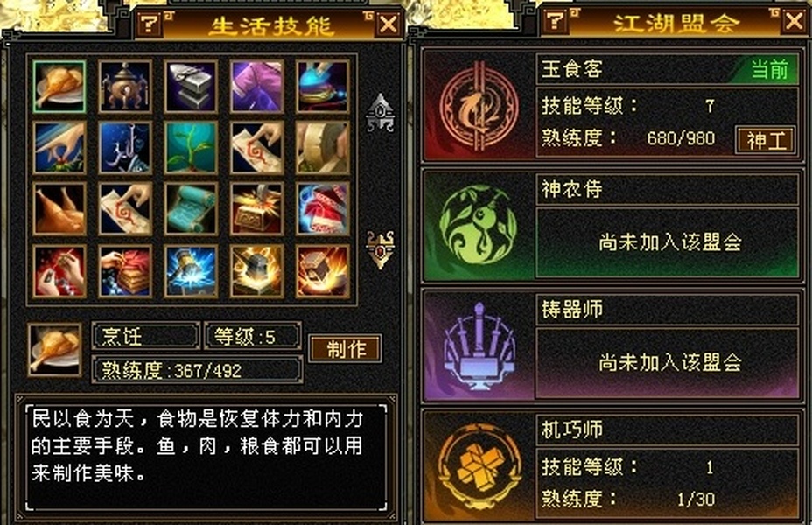Select the whole roast chicken skill icon
812x525 pixels.
point(59,208)
